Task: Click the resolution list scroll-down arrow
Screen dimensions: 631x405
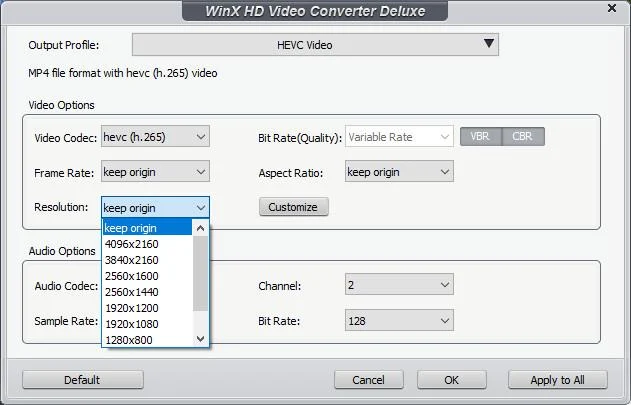Action: point(200,339)
